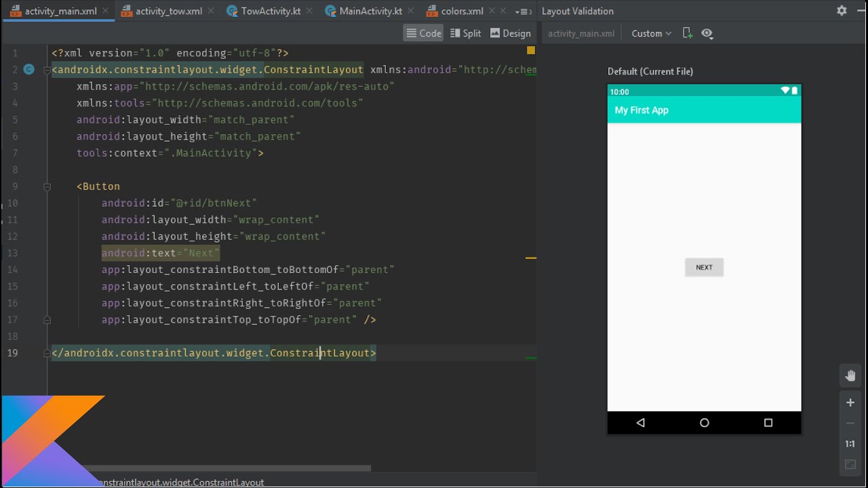Reset preview zoom to 1:1
The height and width of the screenshot is (488, 868).
tap(850, 444)
